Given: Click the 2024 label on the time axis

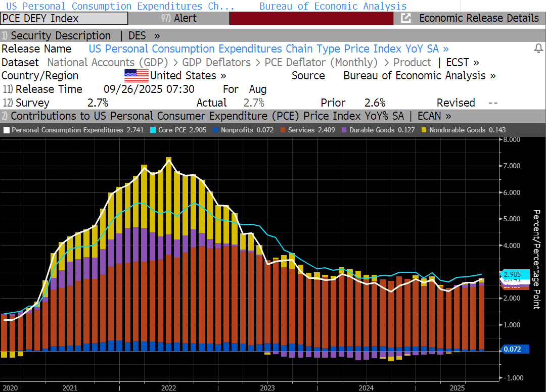Looking at the screenshot, I should (367, 388).
